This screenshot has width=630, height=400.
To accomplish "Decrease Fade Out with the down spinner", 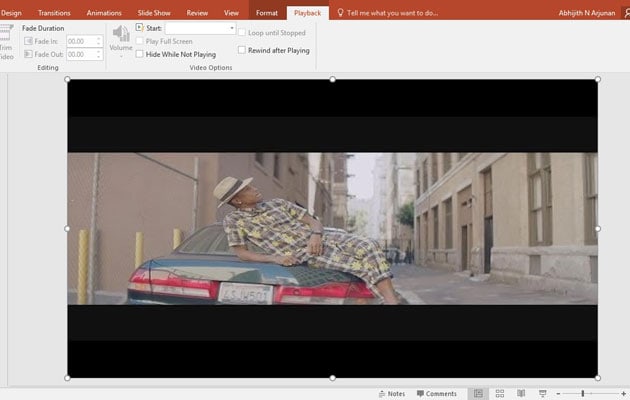I will [99, 57].
